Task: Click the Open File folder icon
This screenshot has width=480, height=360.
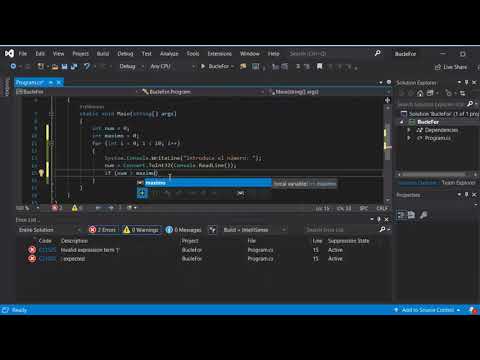Action: [x=55, y=67]
